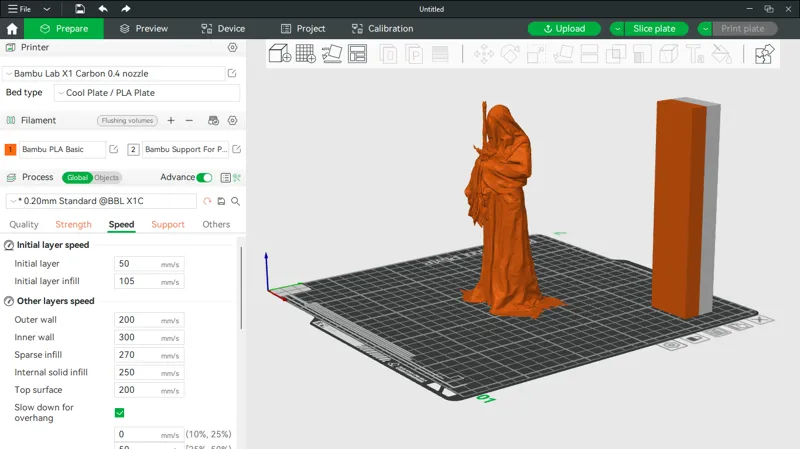Viewport: 800px width, 449px height.
Task: Select the Scale tool icon
Action: (x=536, y=54)
